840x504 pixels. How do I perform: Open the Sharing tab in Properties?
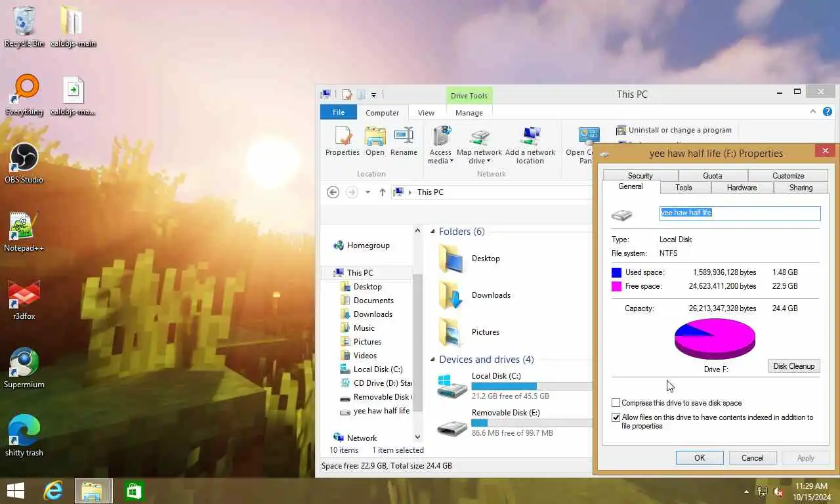coord(801,188)
